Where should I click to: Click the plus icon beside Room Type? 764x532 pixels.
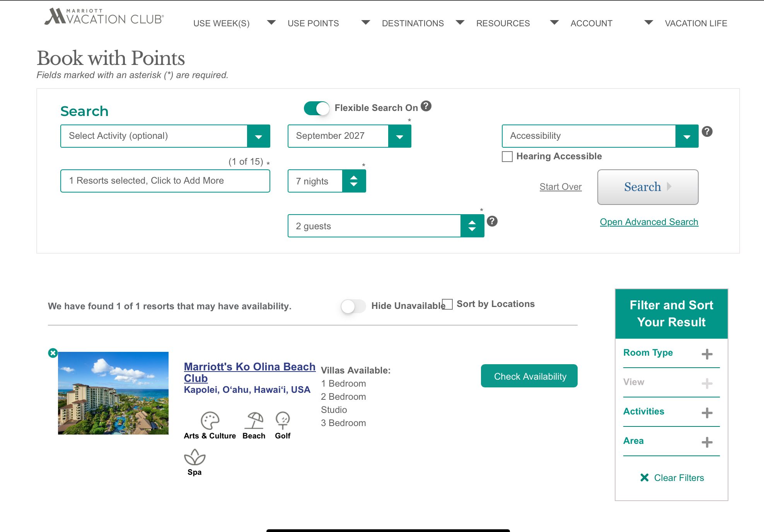pos(707,354)
